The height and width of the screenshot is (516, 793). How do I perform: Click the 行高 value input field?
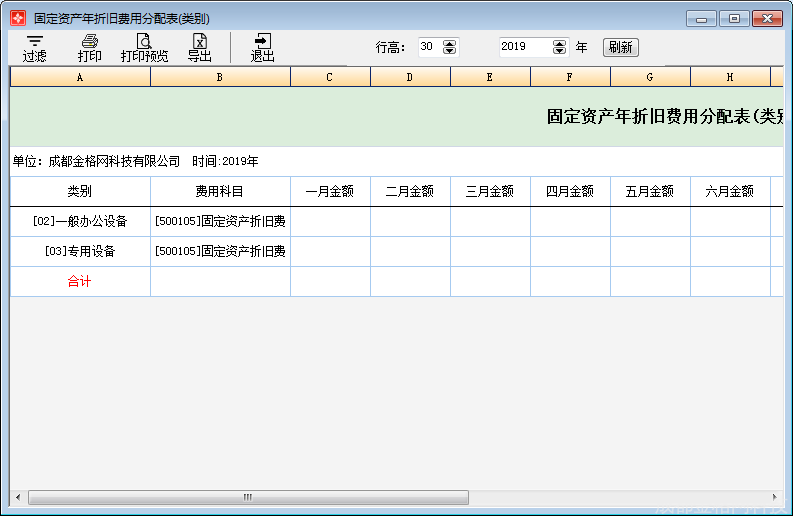pyautogui.click(x=429, y=47)
